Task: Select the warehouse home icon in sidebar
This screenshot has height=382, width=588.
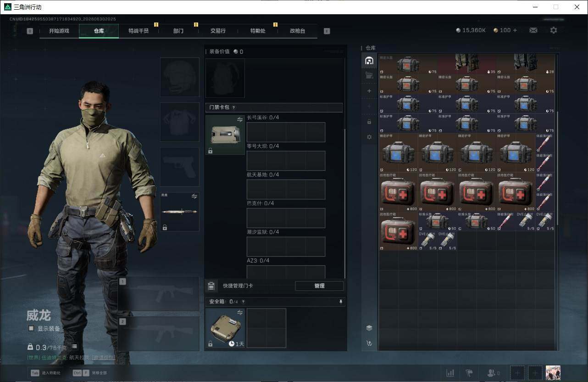Action: (369, 61)
